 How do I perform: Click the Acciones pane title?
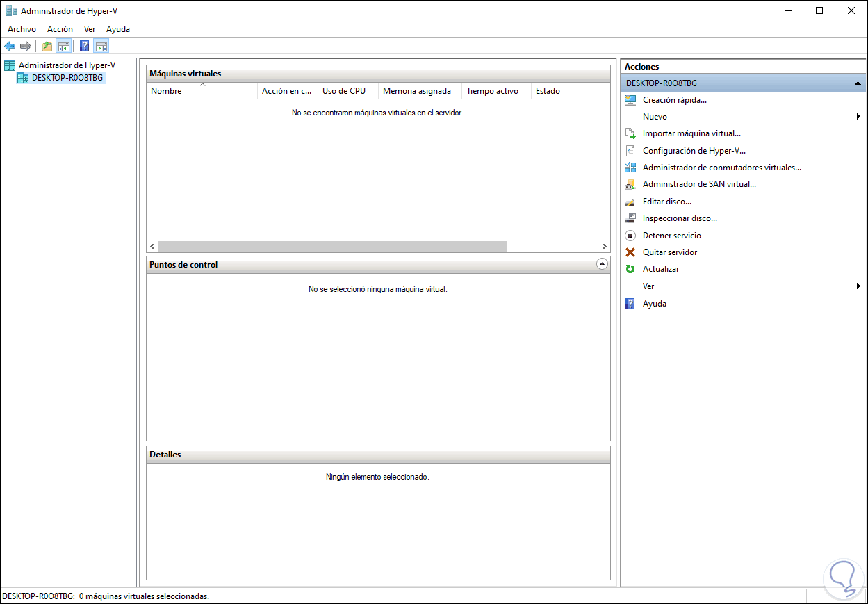pyautogui.click(x=641, y=67)
